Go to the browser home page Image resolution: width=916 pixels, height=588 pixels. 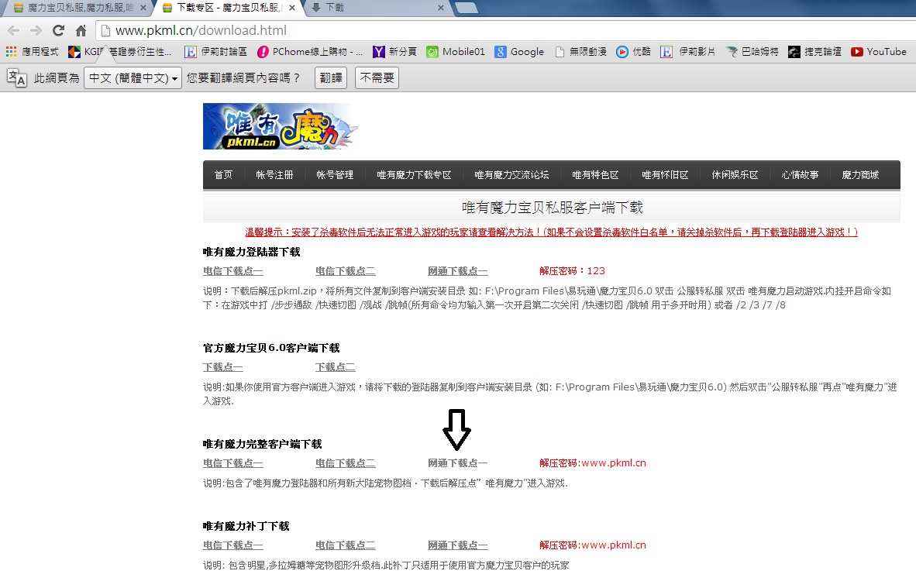(81, 31)
